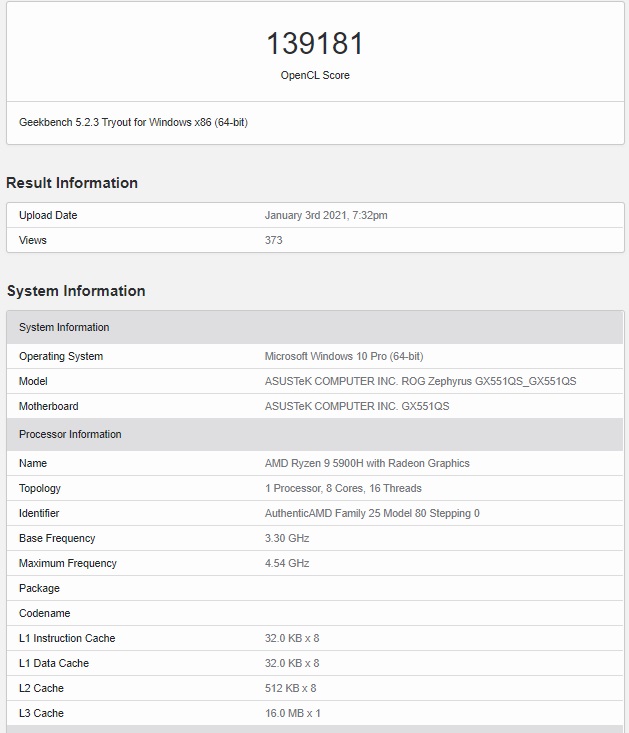629x733 pixels.
Task: Click the 373 views value
Action: click(x=273, y=240)
